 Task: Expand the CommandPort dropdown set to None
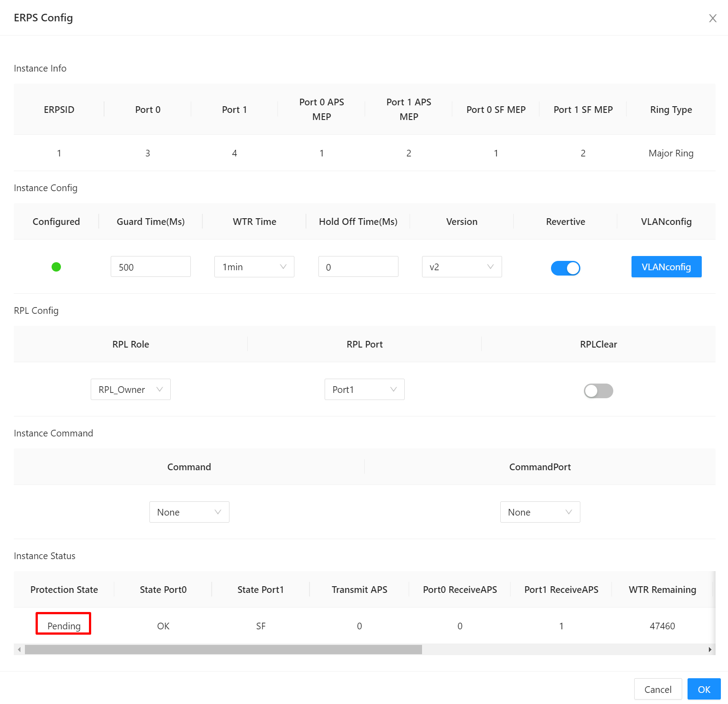(x=540, y=512)
